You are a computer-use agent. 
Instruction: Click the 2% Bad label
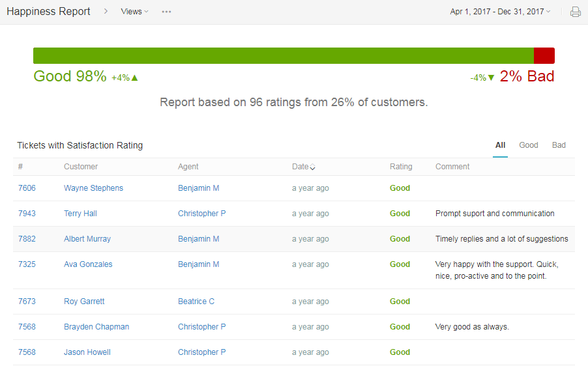(x=527, y=76)
